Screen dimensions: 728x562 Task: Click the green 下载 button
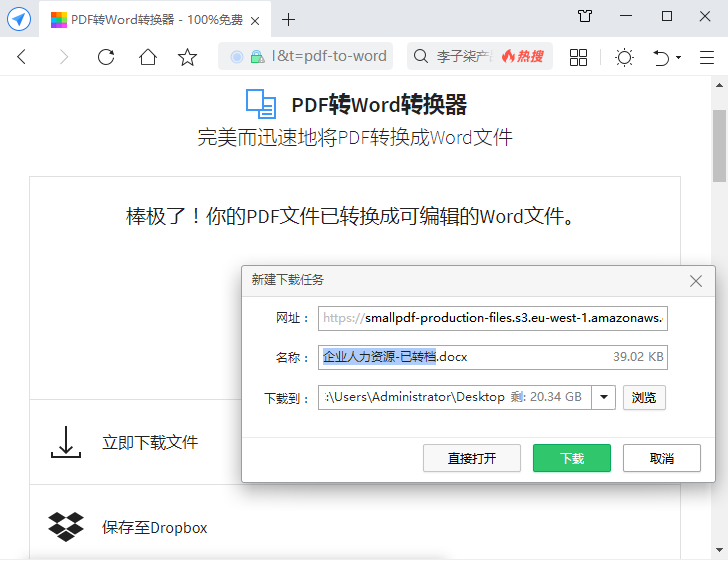572,458
